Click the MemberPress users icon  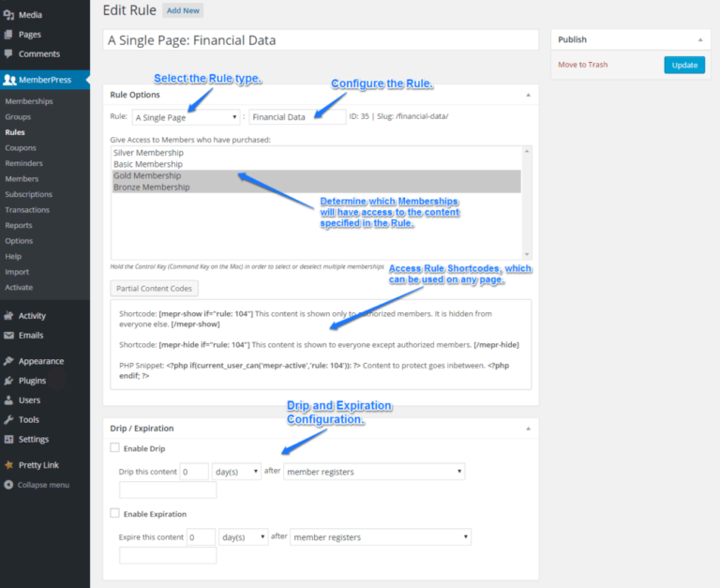coord(9,80)
